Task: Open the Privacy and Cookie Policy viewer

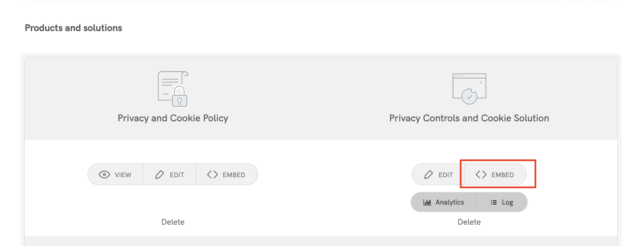Action: (x=115, y=174)
